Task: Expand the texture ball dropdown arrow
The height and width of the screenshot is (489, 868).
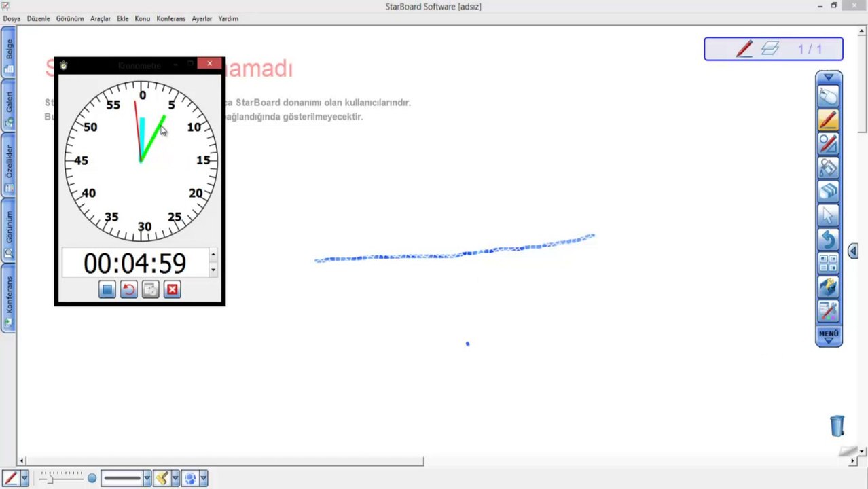Action: click(x=204, y=478)
